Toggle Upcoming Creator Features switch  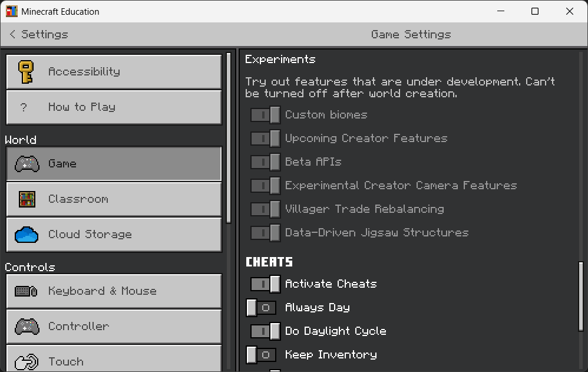click(x=265, y=139)
